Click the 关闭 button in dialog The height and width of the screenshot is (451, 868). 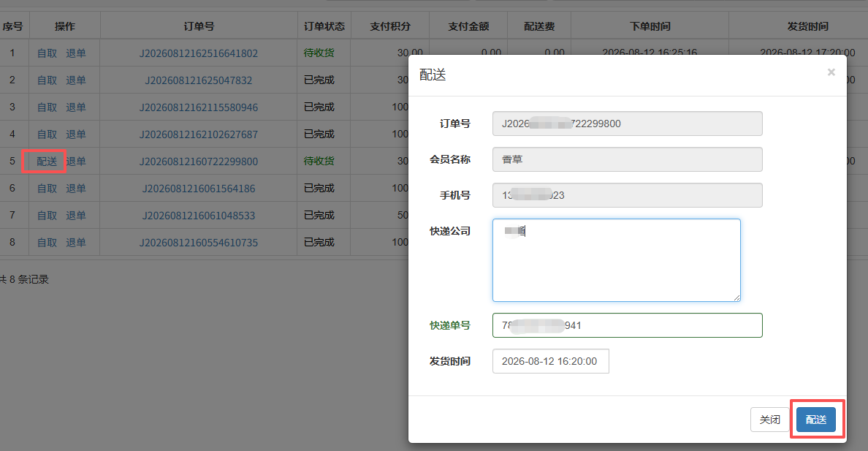tap(770, 420)
